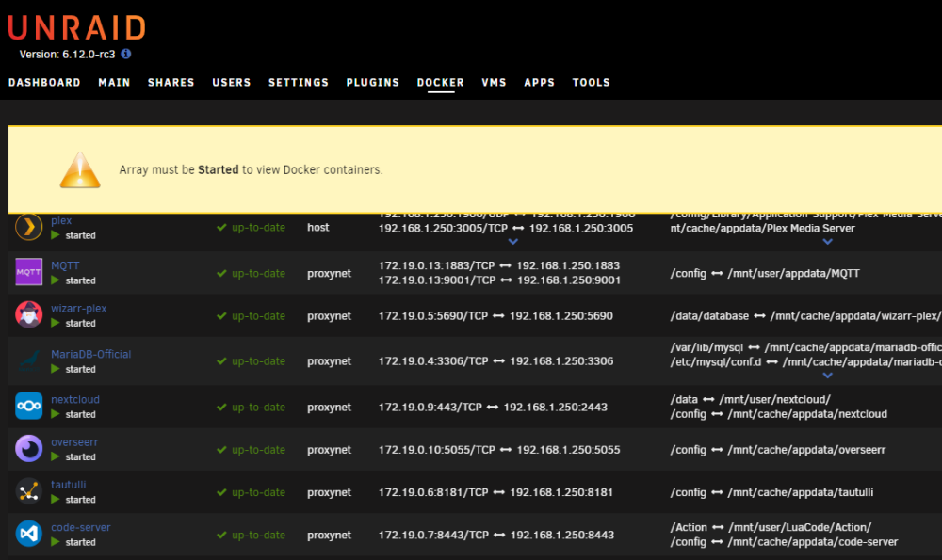Switch to the Shares tab
942x560 pixels.
171,82
